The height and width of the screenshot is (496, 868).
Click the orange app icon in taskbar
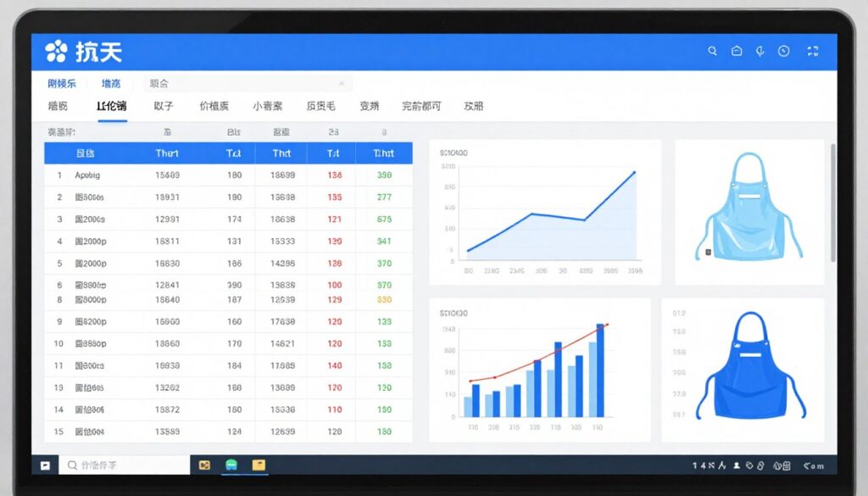(x=204, y=465)
